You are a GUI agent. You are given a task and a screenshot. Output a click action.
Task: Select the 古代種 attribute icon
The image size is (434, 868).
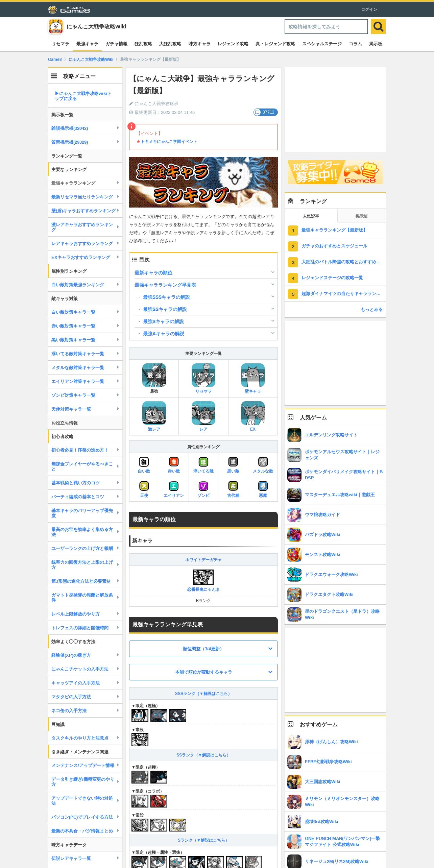(233, 486)
